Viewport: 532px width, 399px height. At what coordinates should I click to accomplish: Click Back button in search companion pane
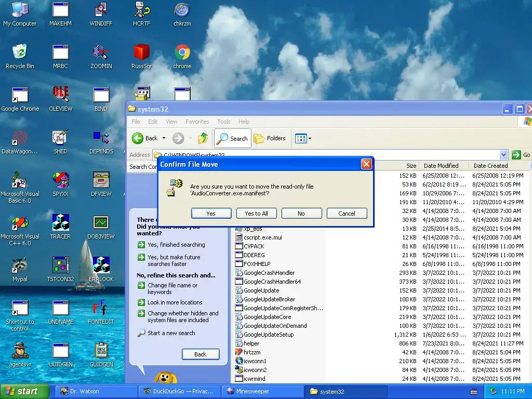201,354
